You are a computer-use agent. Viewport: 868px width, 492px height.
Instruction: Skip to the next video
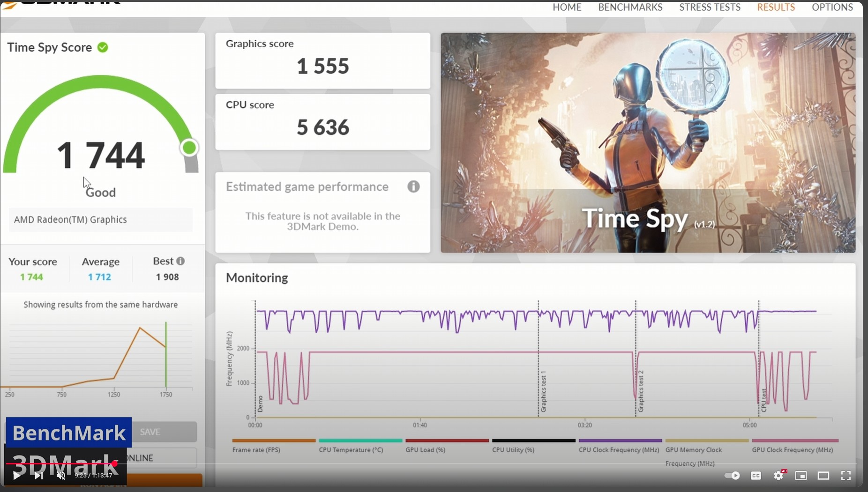[39, 476]
